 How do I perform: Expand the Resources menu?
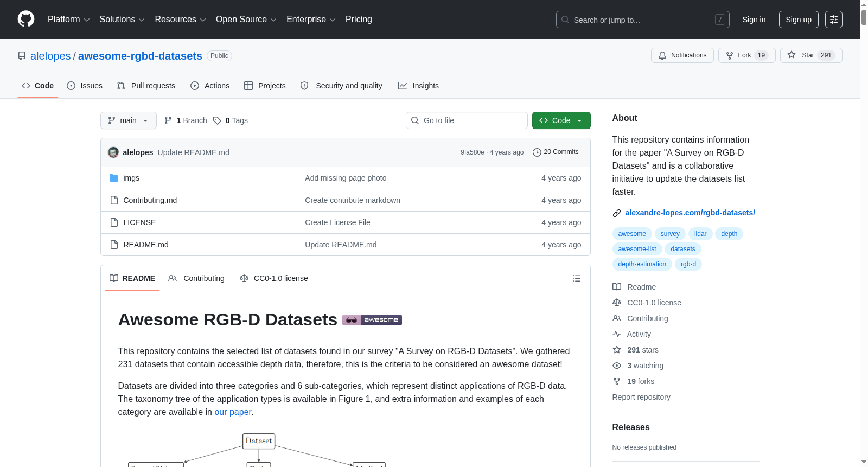tap(180, 20)
